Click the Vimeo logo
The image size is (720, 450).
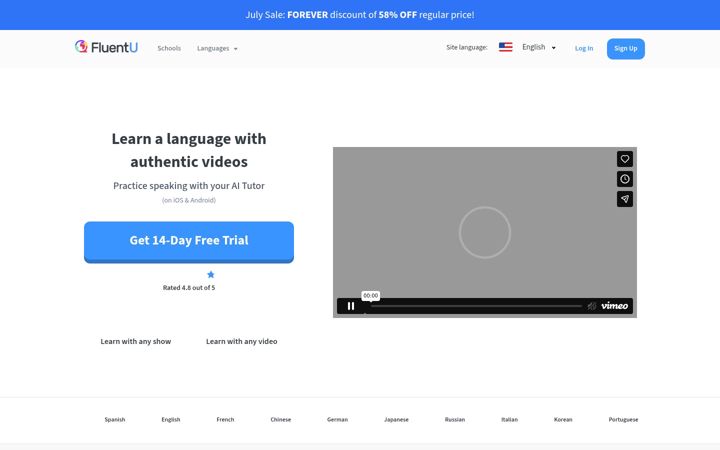click(614, 306)
